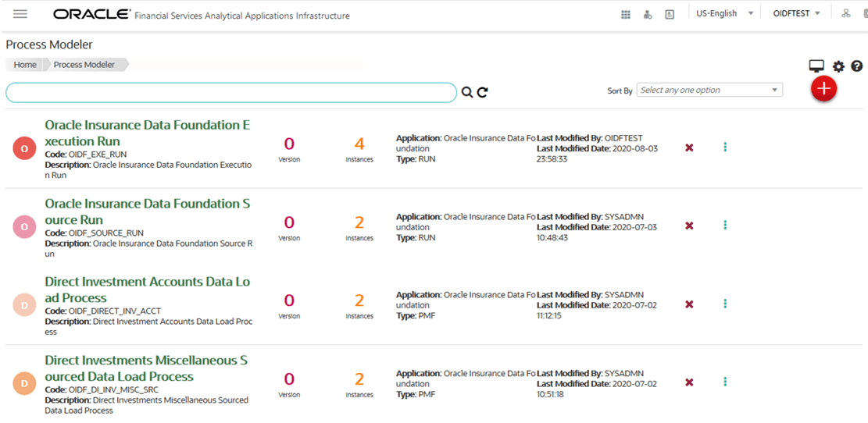
Task: Open the hamburger navigation menu
Action: pyautogui.click(x=20, y=14)
